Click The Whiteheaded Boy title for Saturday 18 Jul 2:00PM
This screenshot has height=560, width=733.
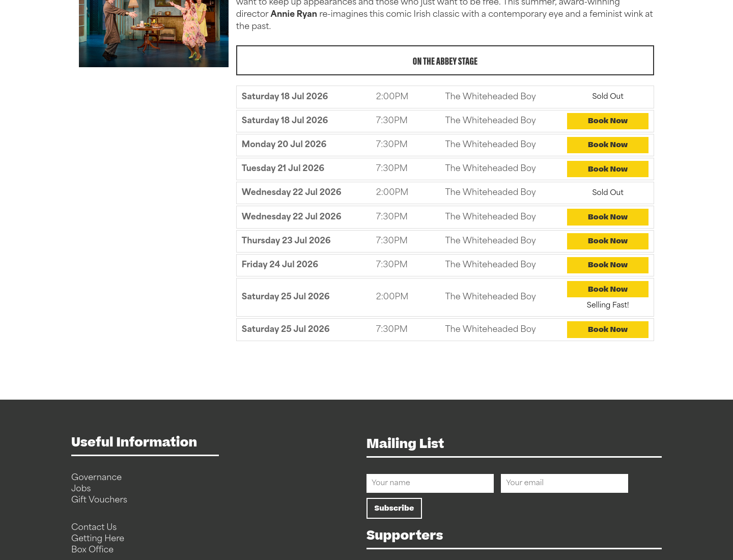[x=490, y=96]
